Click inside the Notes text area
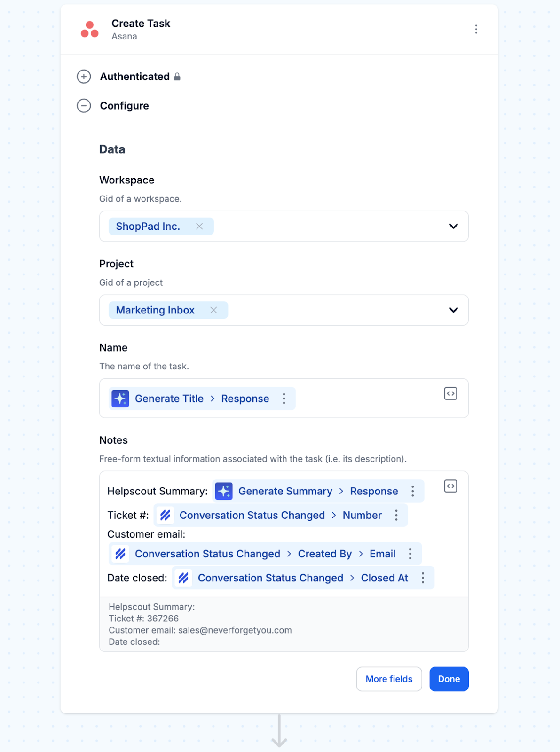The width and height of the screenshot is (560, 752). [284, 534]
